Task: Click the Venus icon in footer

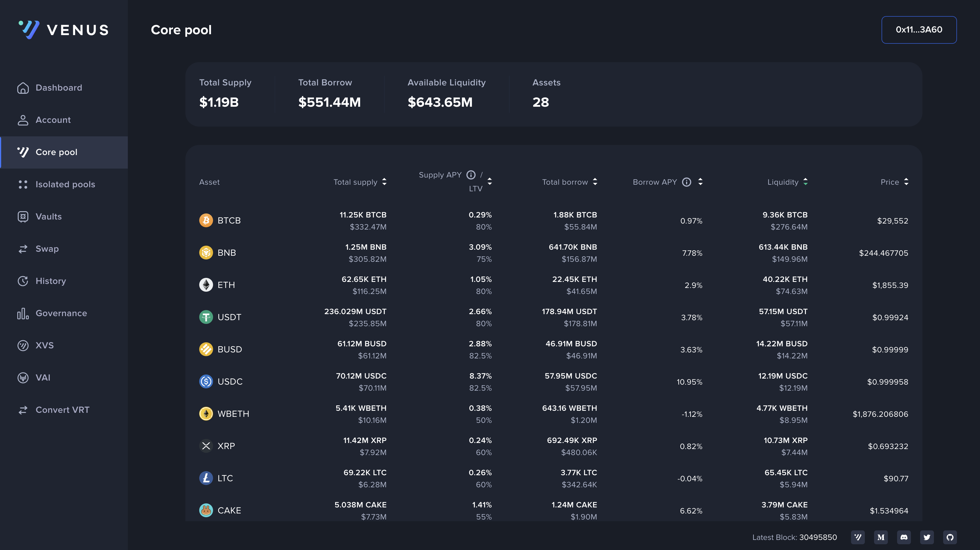Action: tap(858, 537)
